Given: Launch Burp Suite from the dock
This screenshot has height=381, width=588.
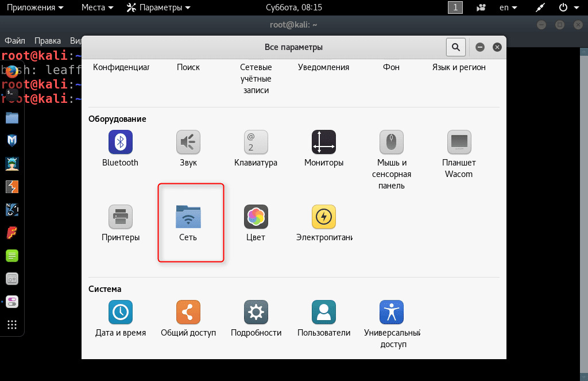Looking at the screenshot, I should tap(12, 187).
